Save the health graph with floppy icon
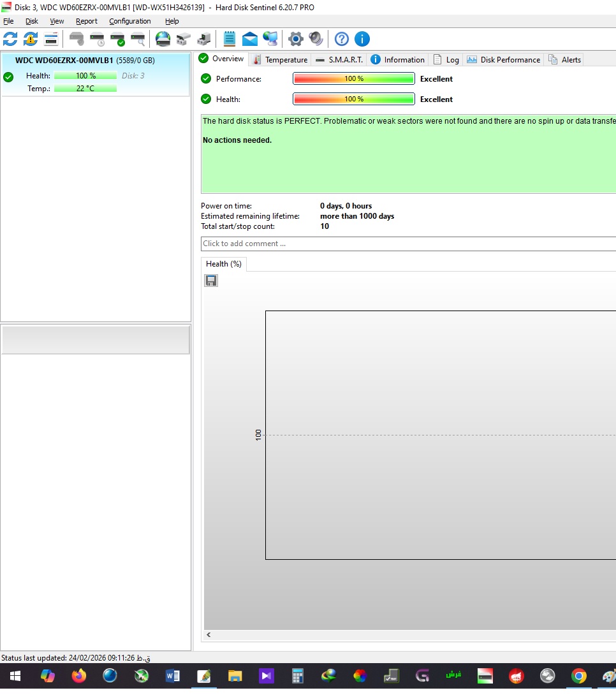The height and width of the screenshot is (695, 616). [211, 281]
